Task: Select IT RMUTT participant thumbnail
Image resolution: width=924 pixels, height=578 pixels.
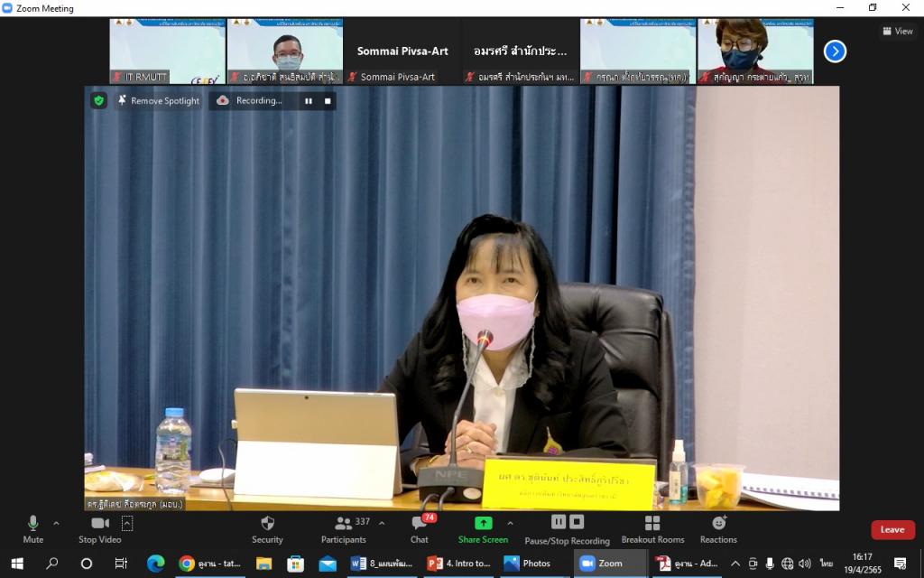Action: click(x=167, y=51)
